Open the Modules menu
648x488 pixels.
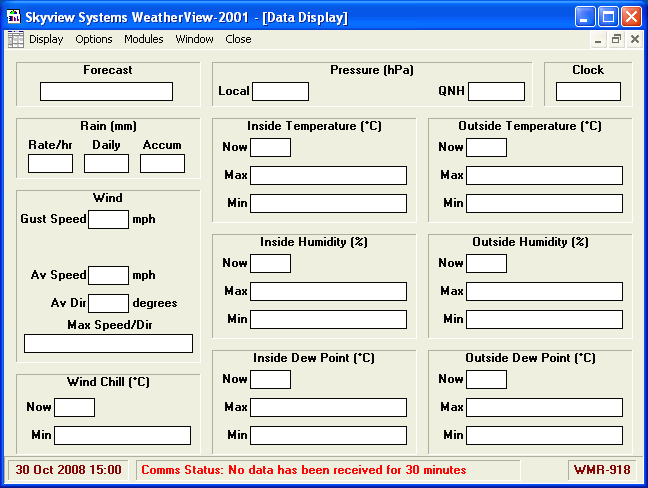[144, 39]
